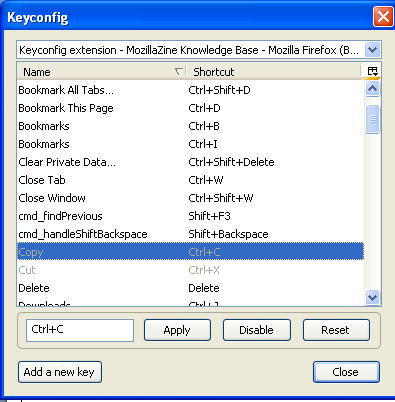Click the Ctrl+Shift+W shortcut cell

pos(221,198)
